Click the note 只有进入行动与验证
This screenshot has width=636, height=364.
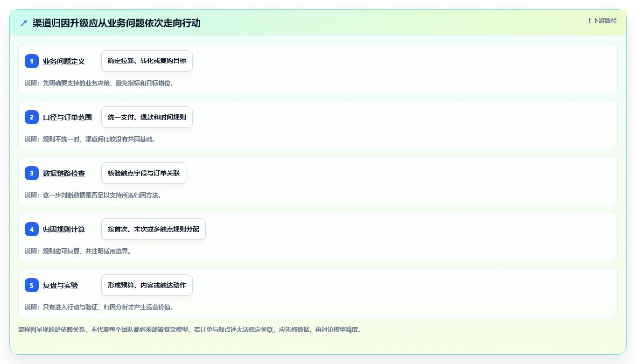[70, 307]
